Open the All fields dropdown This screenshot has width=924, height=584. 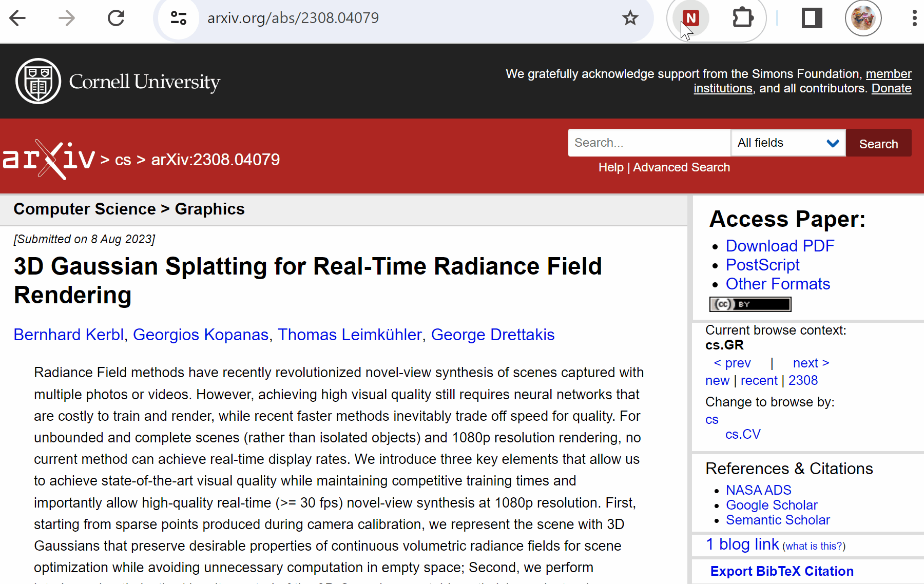point(788,143)
